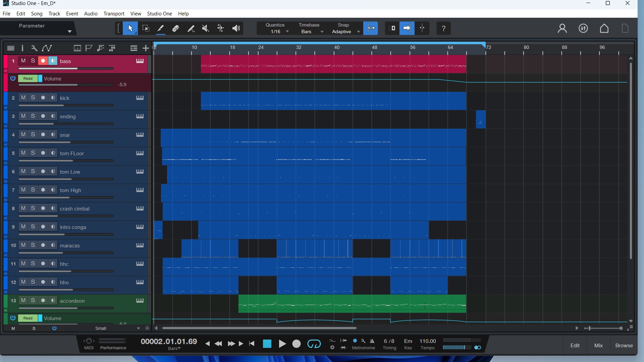Open track inspector info icon

[22, 48]
